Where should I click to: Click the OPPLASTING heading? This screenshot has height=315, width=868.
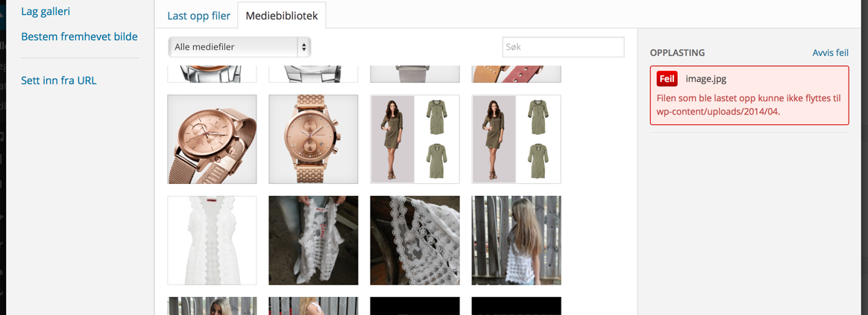(x=677, y=53)
